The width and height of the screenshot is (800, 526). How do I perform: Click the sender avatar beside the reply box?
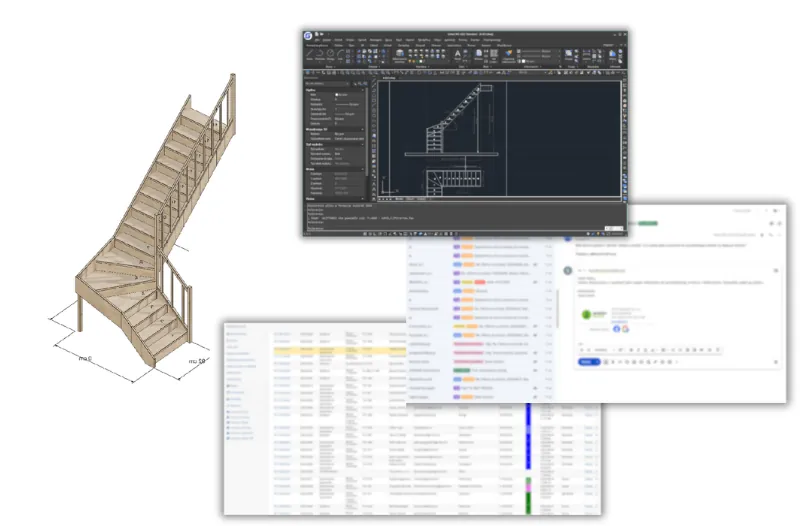point(568,269)
